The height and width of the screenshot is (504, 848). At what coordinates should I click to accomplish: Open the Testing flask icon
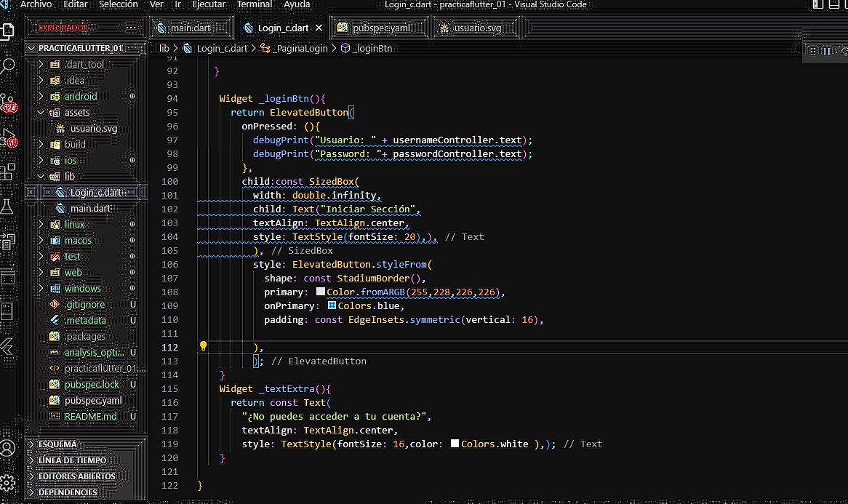(7, 207)
